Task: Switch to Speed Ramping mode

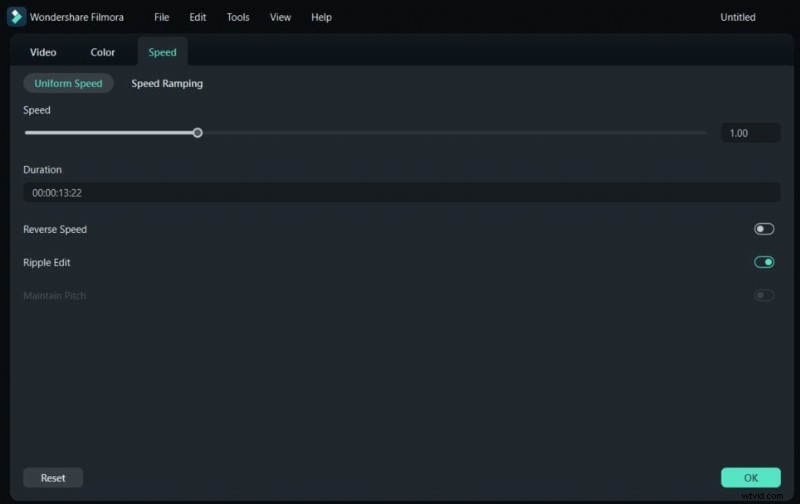Action: 167,84
